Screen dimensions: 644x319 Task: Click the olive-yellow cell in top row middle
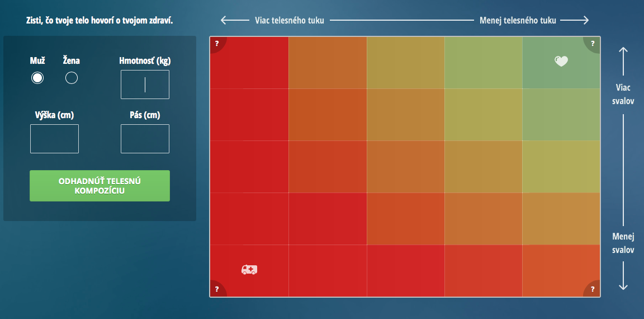(406, 63)
